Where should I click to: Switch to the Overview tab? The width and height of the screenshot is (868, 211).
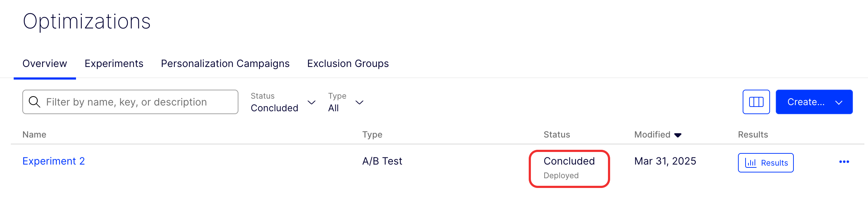(45, 64)
